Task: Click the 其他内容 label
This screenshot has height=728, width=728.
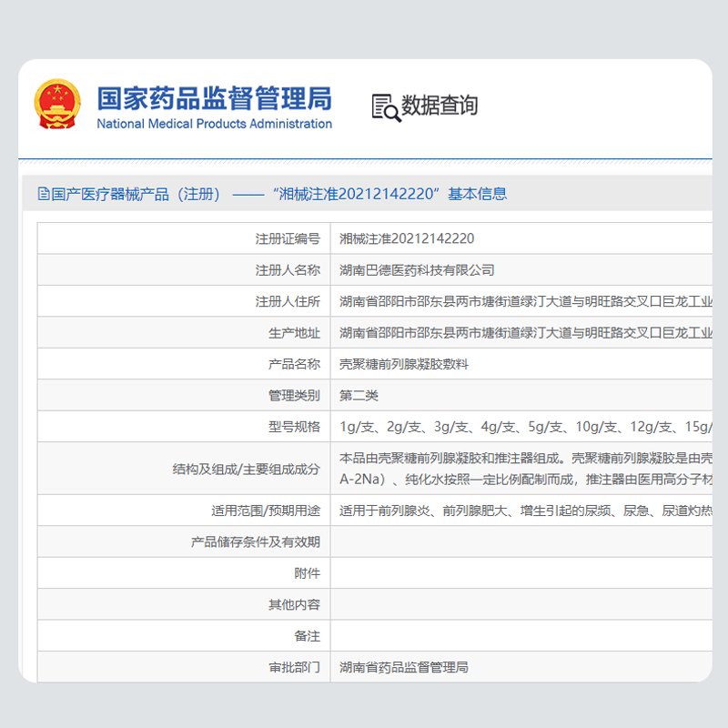Action: point(294,604)
